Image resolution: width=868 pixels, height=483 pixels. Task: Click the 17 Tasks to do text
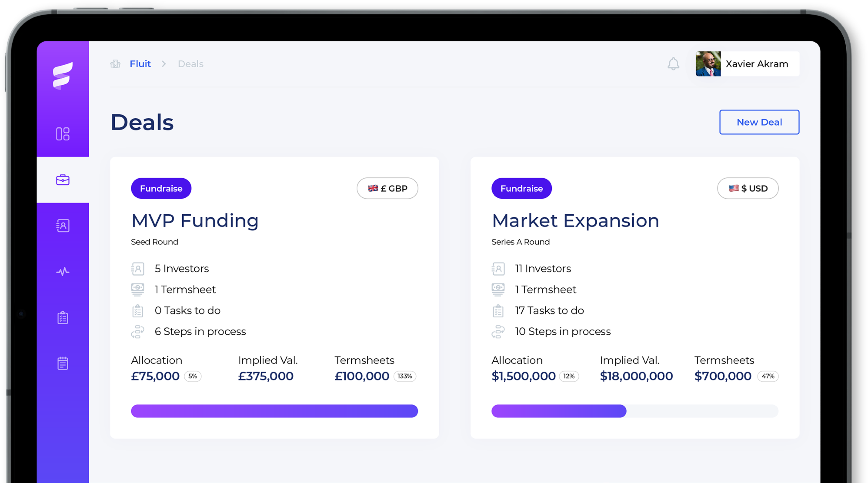(549, 310)
